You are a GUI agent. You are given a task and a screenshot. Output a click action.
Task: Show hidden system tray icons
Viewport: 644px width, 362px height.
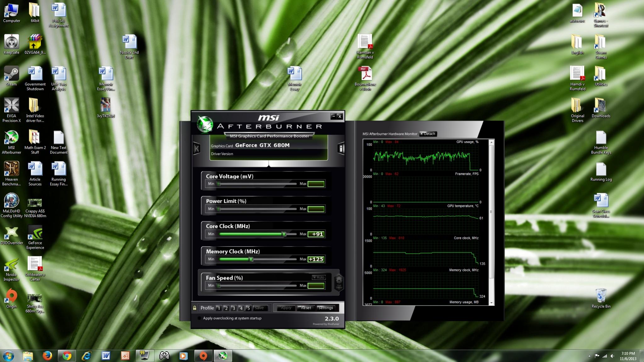[589, 356]
